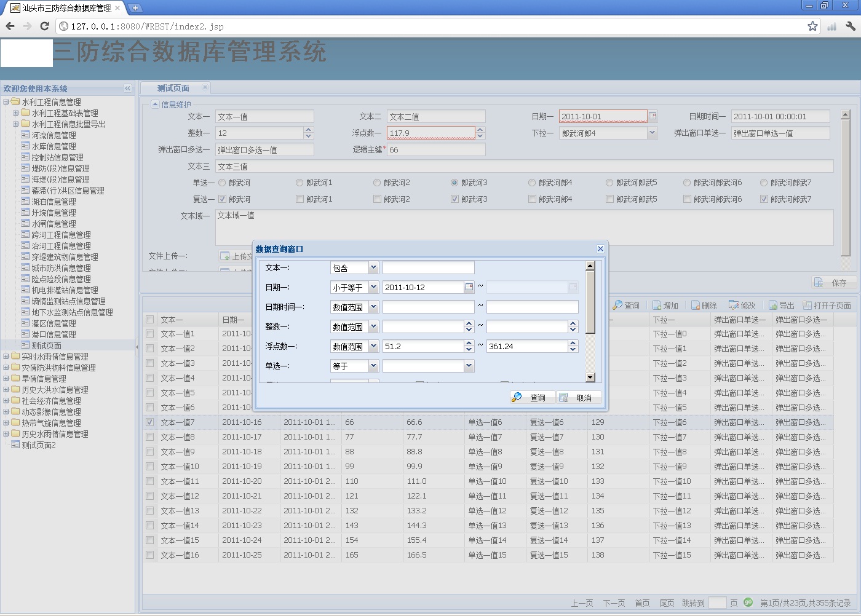
Task: Click the spinner arrows next to value 361.24
Action: (x=573, y=346)
